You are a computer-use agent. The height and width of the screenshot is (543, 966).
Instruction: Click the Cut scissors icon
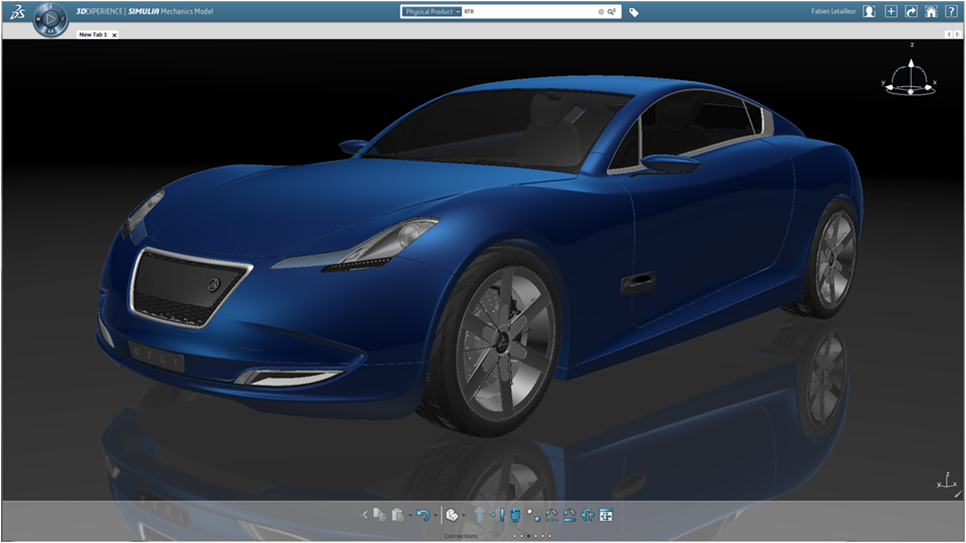(x=363, y=514)
